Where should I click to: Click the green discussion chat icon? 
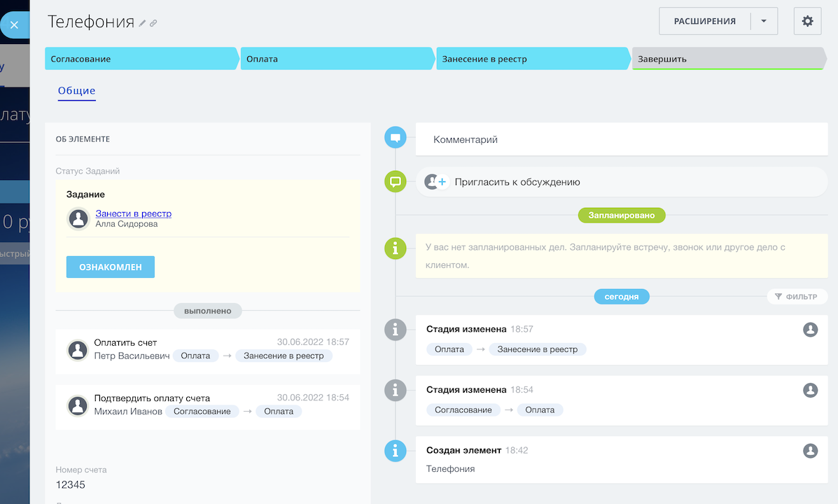click(396, 182)
